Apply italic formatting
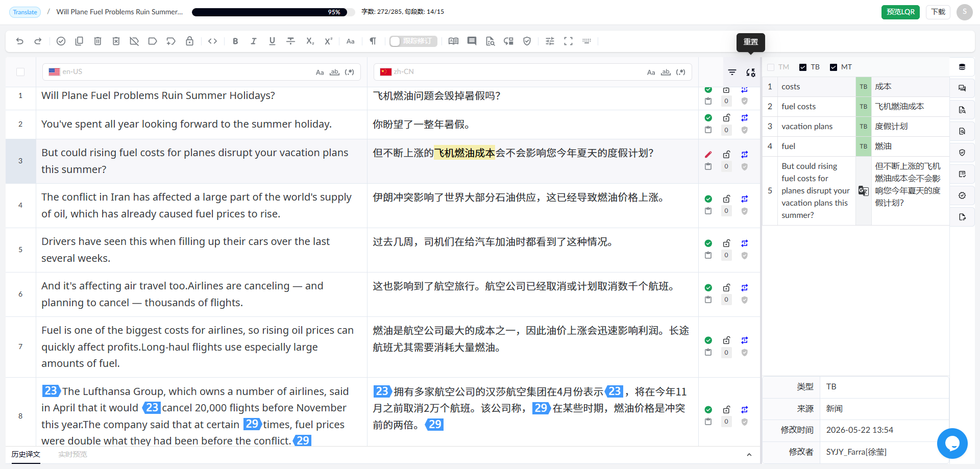Viewport: 980px width, 469px height. click(x=254, y=41)
